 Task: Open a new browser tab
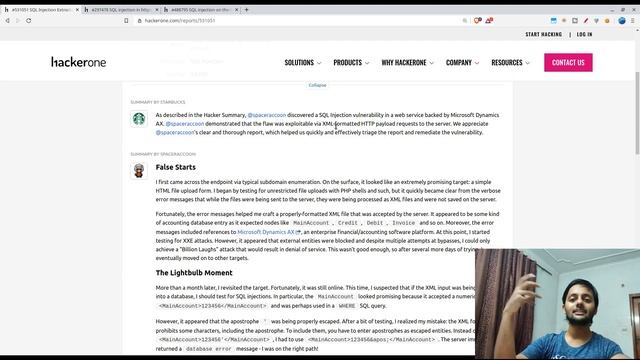247,9
